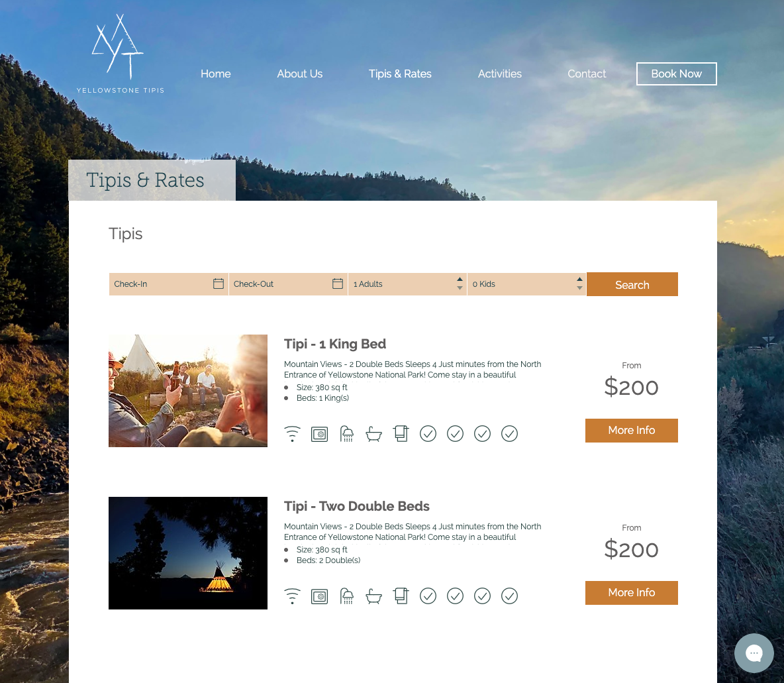Open the chat bubble widget
Image resolution: width=784 pixels, height=683 pixels.
pyautogui.click(x=754, y=653)
